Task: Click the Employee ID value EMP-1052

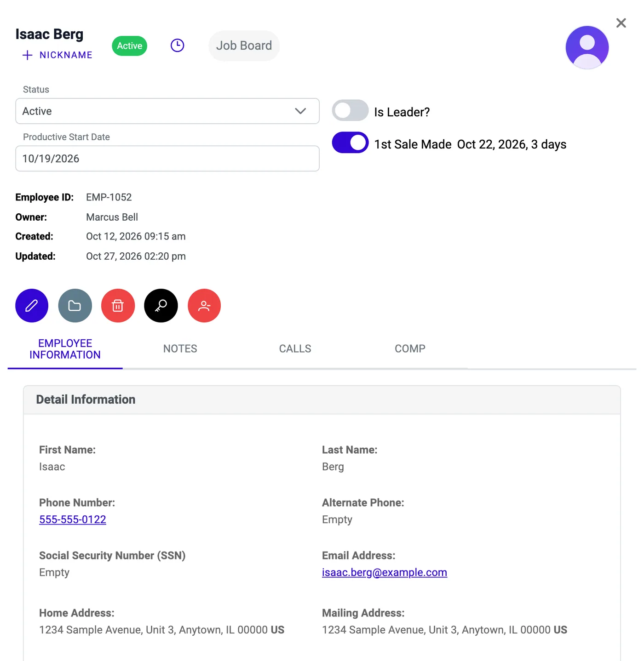Action: click(x=109, y=197)
